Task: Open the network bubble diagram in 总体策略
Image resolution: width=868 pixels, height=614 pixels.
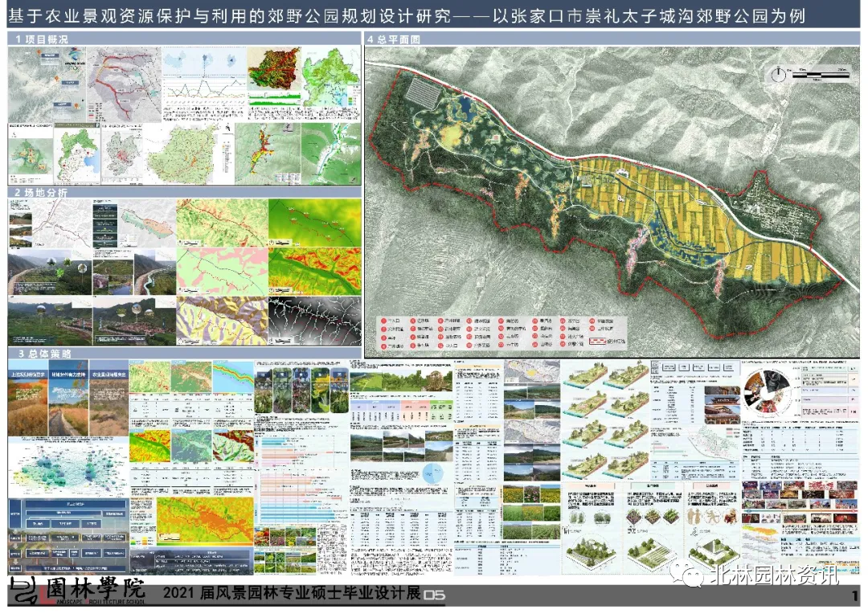Action: click(67, 469)
